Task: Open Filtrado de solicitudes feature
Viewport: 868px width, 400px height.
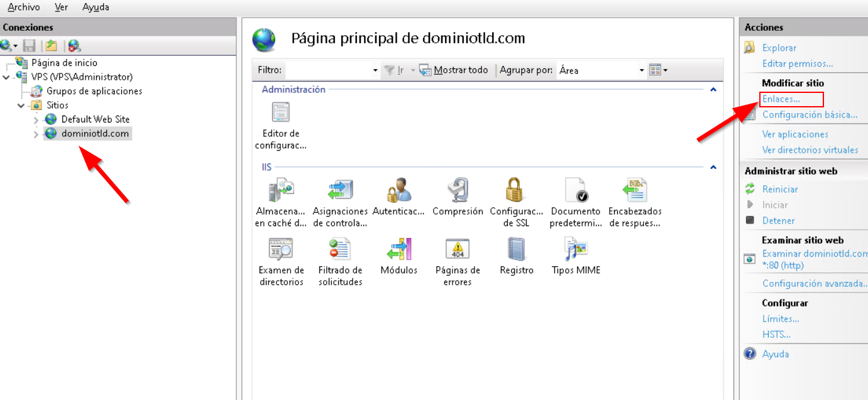Action: coord(340,262)
